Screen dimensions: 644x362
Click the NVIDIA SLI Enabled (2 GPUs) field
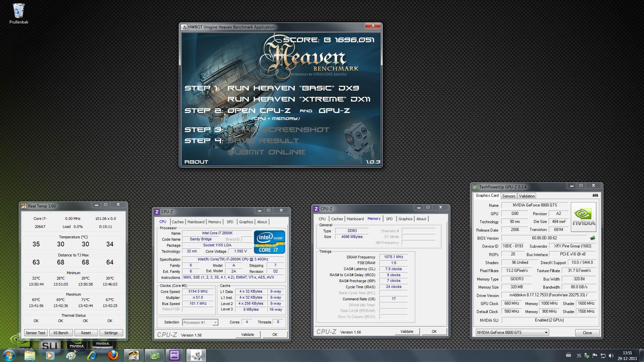549,320
